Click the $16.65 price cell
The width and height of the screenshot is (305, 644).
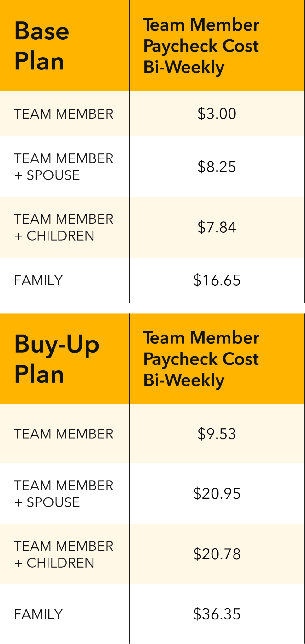pyautogui.click(x=217, y=280)
